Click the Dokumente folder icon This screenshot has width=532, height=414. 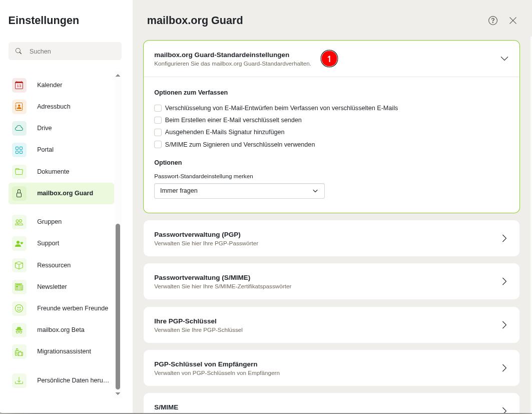click(19, 172)
